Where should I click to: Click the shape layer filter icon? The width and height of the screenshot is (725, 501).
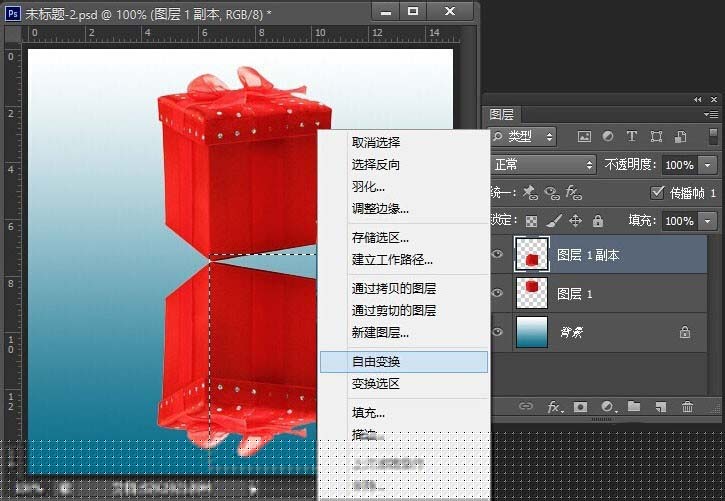(x=656, y=136)
